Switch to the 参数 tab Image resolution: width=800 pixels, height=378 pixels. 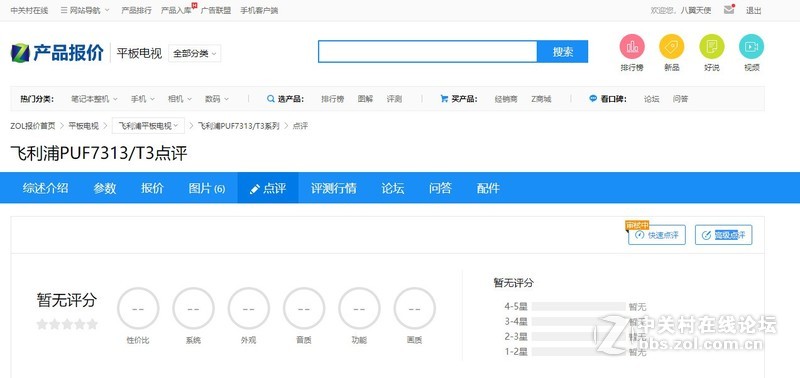pos(105,188)
